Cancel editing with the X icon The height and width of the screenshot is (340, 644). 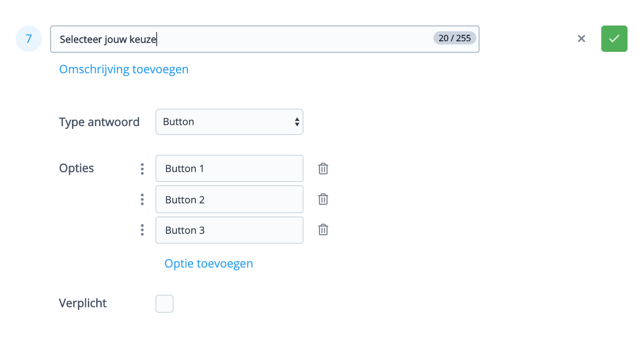coord(581,39)
